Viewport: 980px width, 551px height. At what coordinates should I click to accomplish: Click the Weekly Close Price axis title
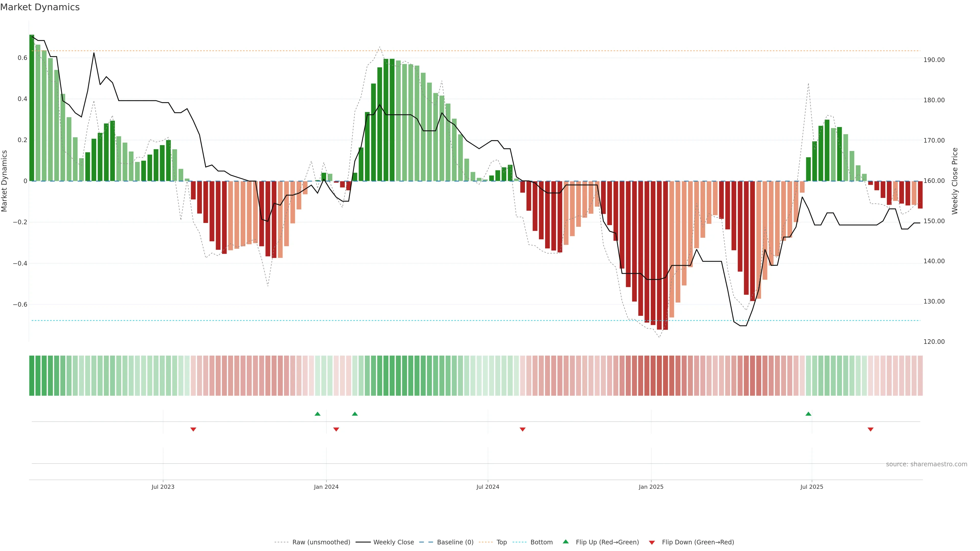pyautogui.click(x=954, y=181)
